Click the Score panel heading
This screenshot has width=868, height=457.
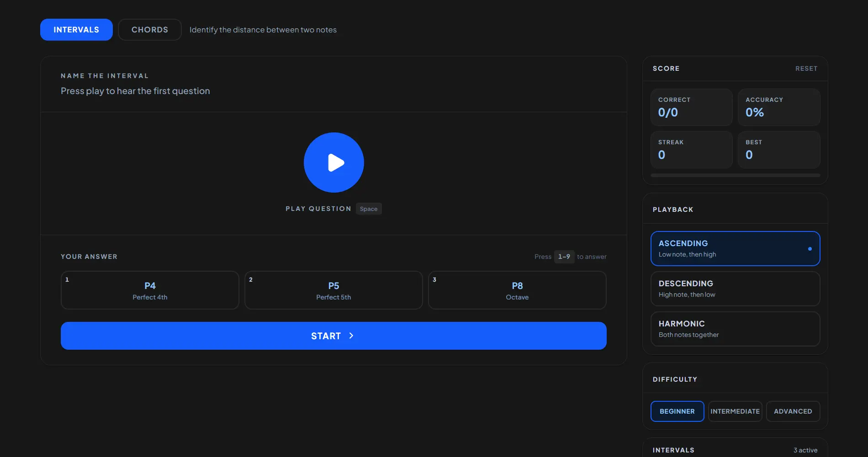(x=666, y=68)
